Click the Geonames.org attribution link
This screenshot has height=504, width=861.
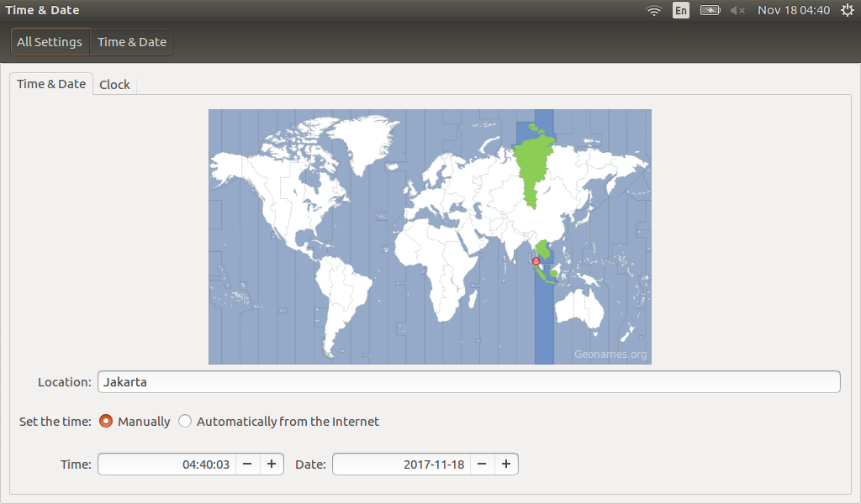pos(611,355)
